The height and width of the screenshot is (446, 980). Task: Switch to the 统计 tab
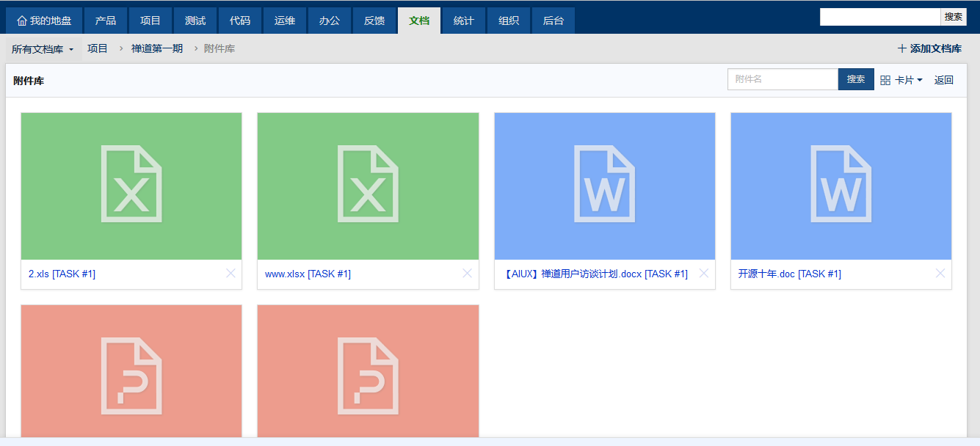click(464, 21)
